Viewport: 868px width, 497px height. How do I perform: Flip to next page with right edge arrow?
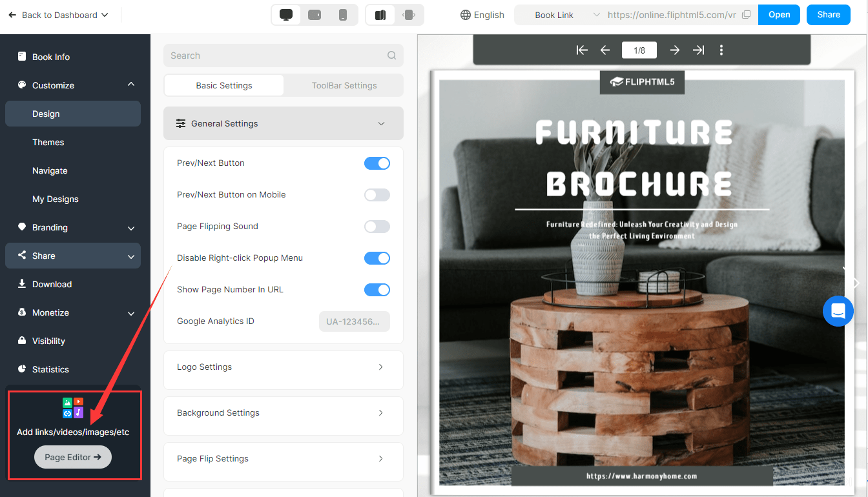click(856, 283)
